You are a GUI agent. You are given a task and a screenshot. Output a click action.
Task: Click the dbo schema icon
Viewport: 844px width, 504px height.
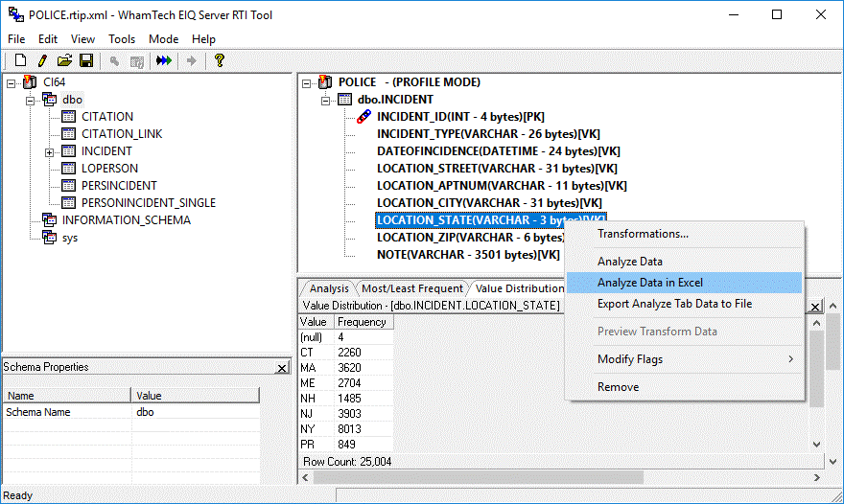(x=50, y=100)
